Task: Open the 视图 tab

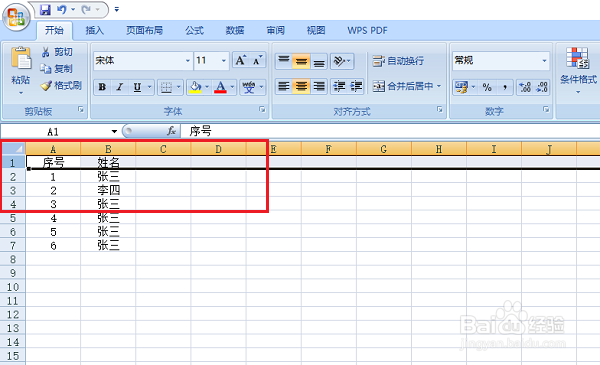Action: 316,30
